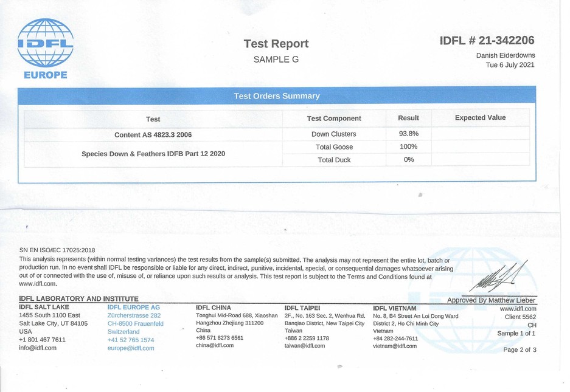This screenshot has width=570, height=392.
Task: Click the Test Report title
Action: pyautogui.click(x=276, y=44)
